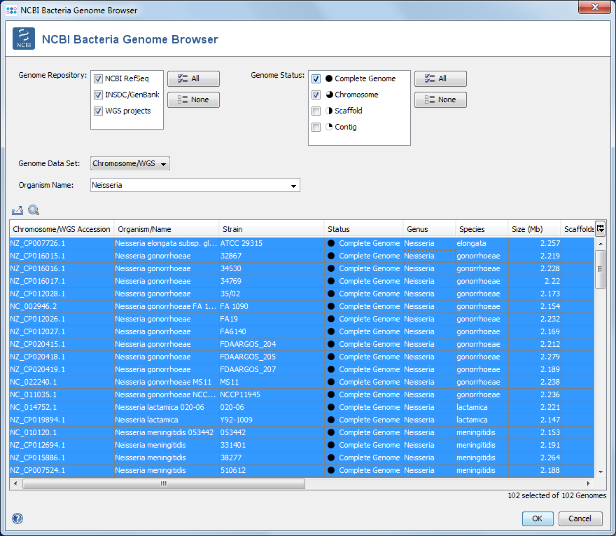The image size is (616, 536).
Task: Select row NZ_CP007726.1
Action: (302, 243)
